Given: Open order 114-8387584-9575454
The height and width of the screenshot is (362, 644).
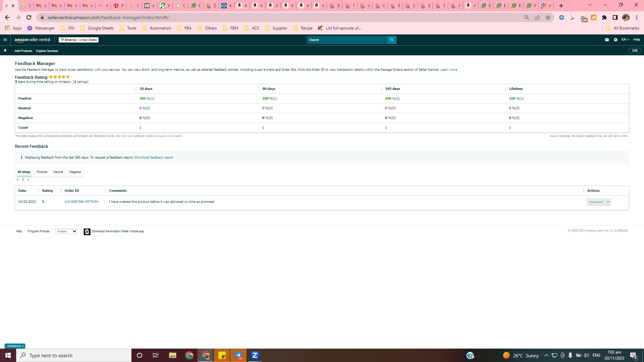Looking at the screenshot, I should (x=81, y=202).
